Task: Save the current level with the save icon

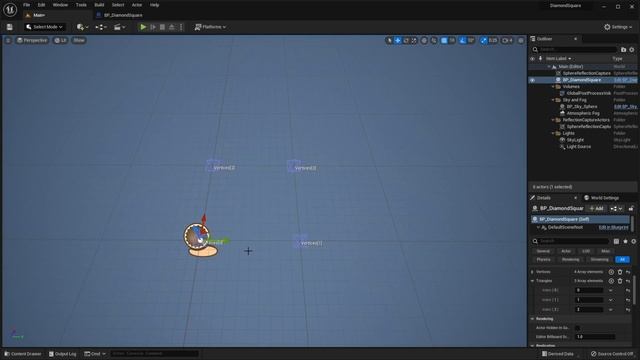Action: pos(9,27)
